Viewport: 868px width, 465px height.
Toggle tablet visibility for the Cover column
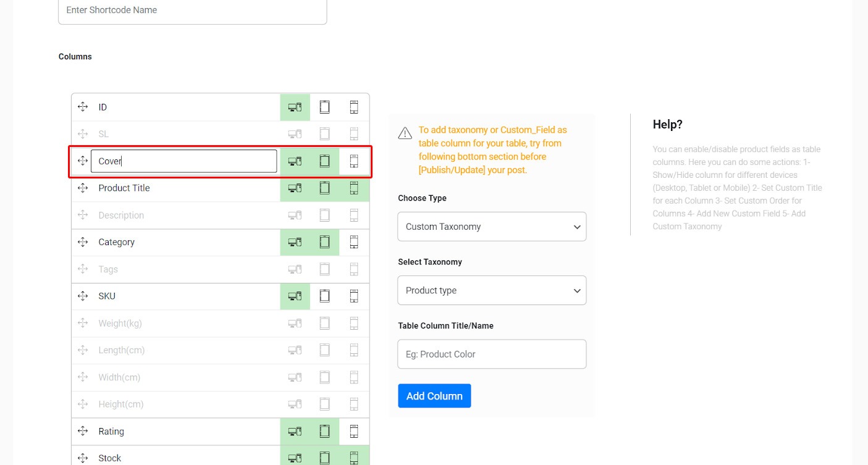click(x=324, y=161)
